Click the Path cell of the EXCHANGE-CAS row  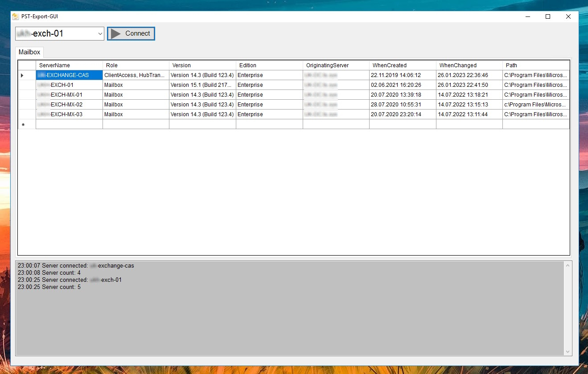[536, 75]
